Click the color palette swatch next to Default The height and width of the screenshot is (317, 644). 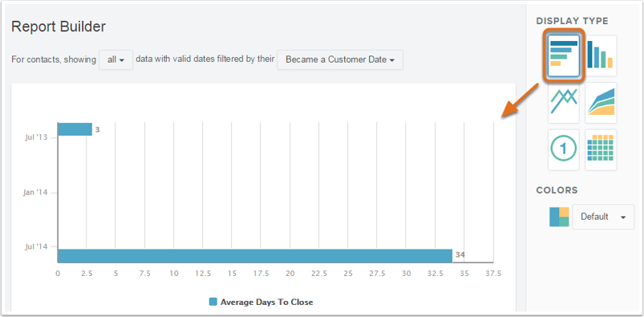(559, 217)
